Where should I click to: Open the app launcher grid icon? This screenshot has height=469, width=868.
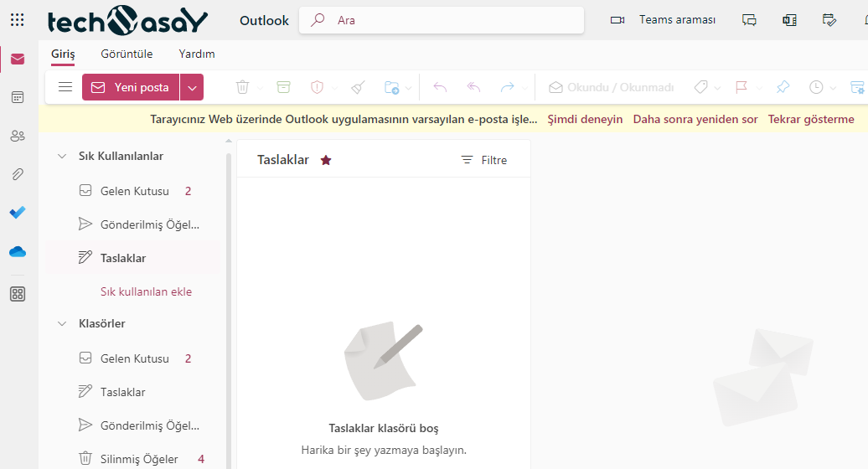pos(17,20)
